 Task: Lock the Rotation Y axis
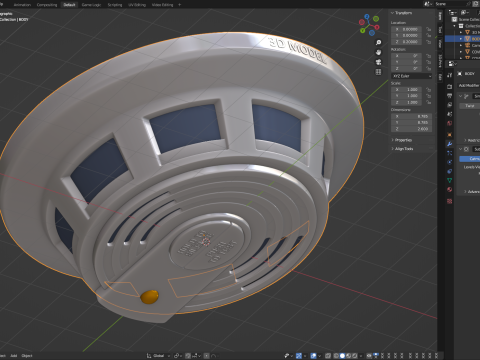428,62
